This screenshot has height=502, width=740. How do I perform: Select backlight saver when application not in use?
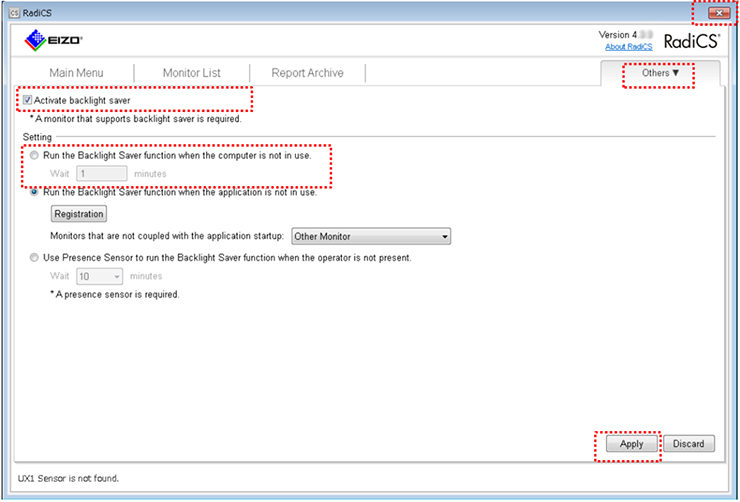[x=34, y=192]
